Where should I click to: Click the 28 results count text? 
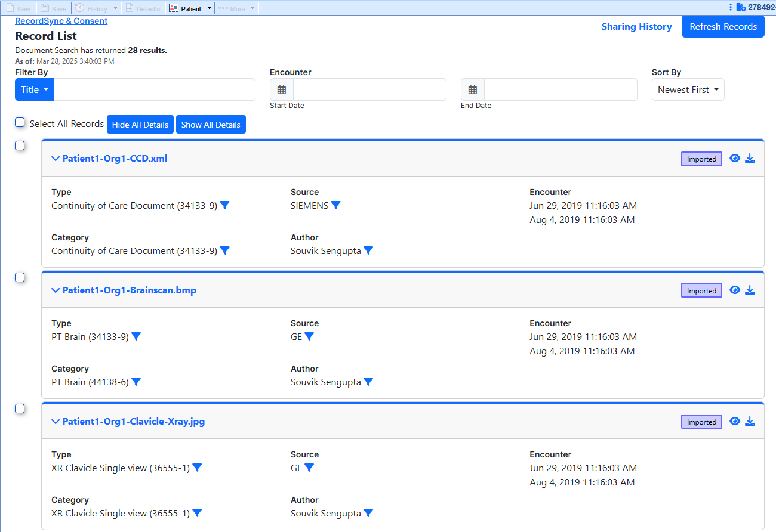point(147,51)
